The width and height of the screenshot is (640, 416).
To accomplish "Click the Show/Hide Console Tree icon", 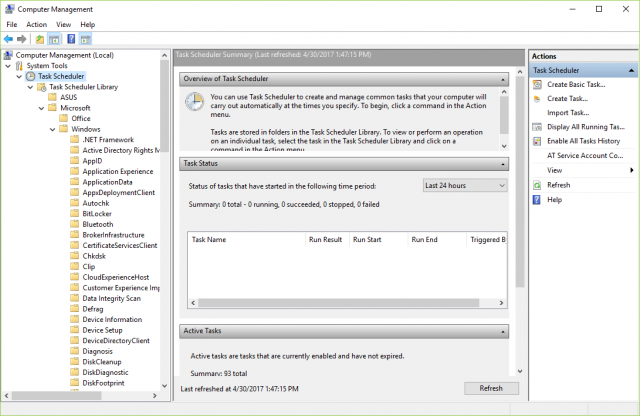I will 55,38.
